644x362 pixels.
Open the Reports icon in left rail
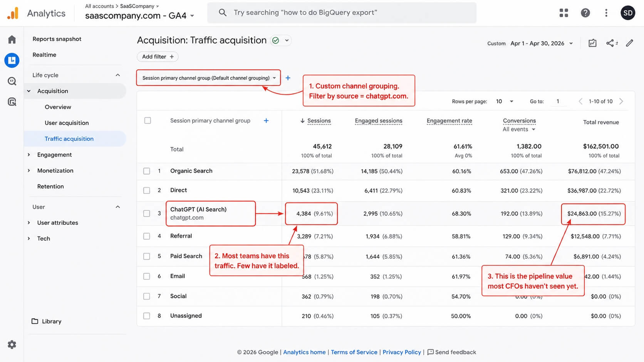coord(12,60)
